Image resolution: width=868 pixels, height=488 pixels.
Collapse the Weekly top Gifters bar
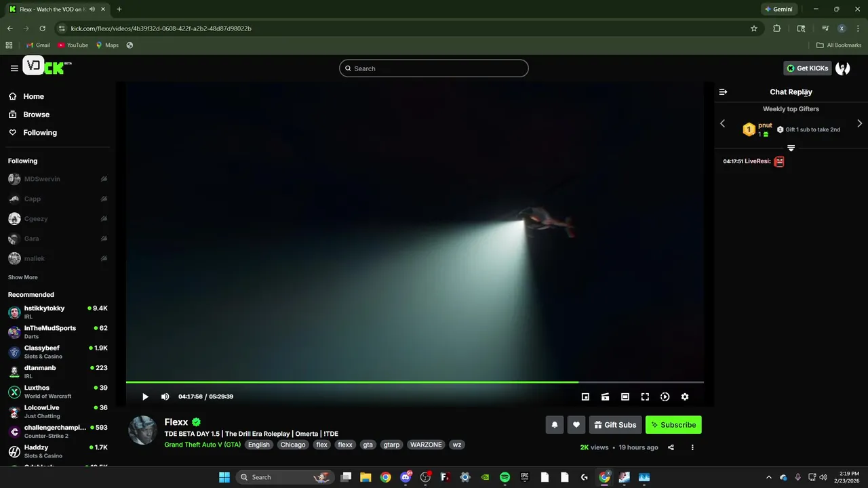point(791,148)
